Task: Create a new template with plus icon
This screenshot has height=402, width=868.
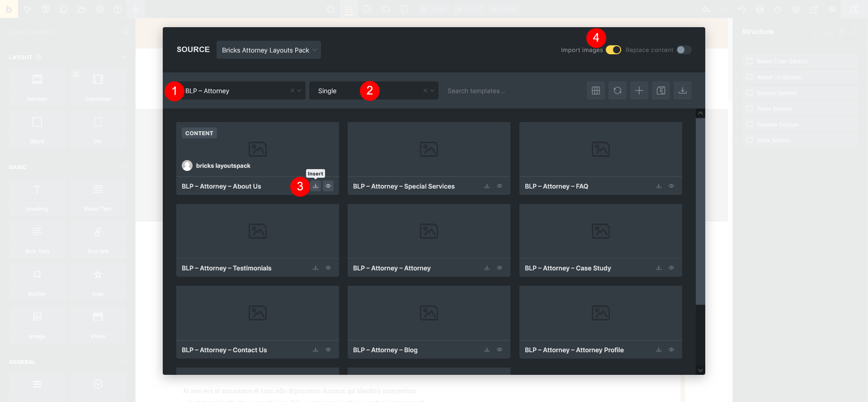Action: [639, 91]
